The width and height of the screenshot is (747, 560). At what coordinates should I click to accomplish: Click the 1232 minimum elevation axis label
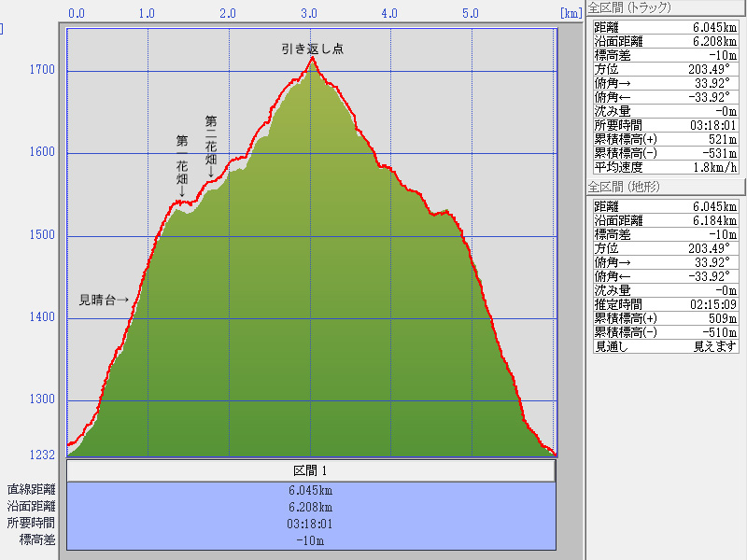(42, 455)
